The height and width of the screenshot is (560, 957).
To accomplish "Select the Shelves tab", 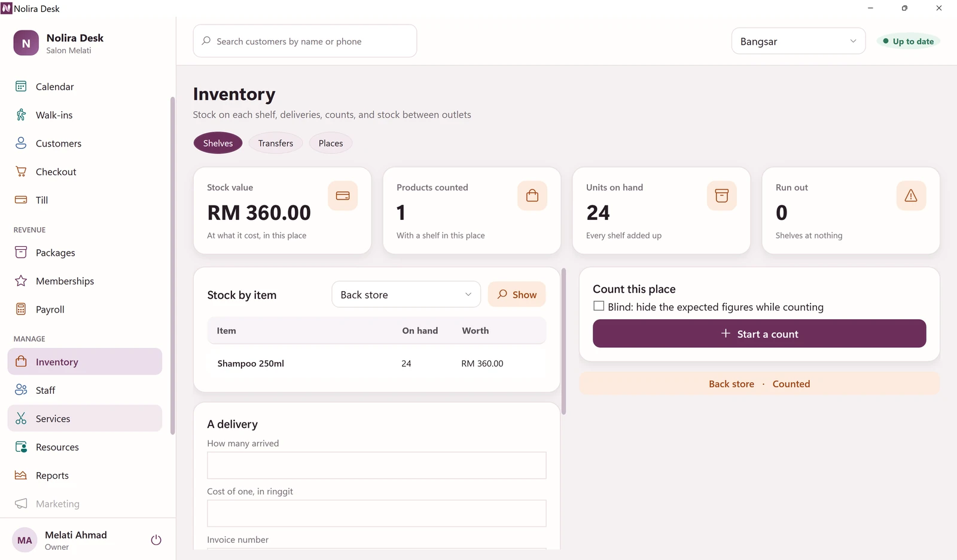I will [218, 143].
